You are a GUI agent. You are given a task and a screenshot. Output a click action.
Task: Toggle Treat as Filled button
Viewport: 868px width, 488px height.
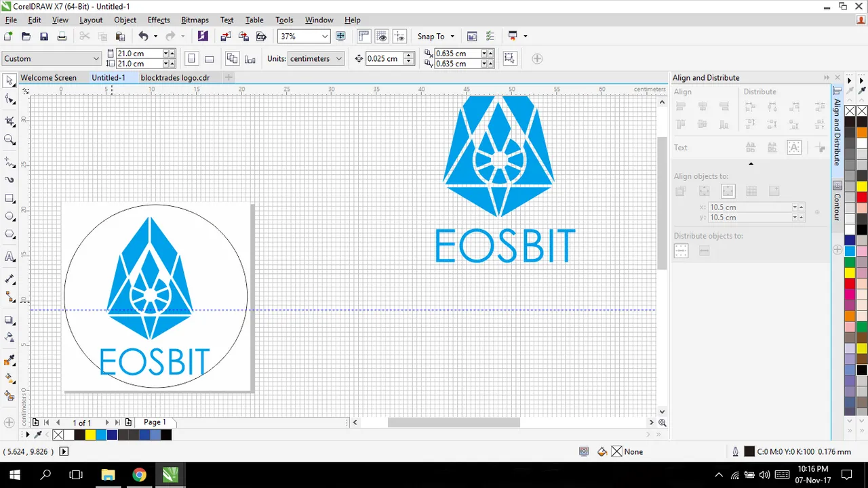[510, 58]
